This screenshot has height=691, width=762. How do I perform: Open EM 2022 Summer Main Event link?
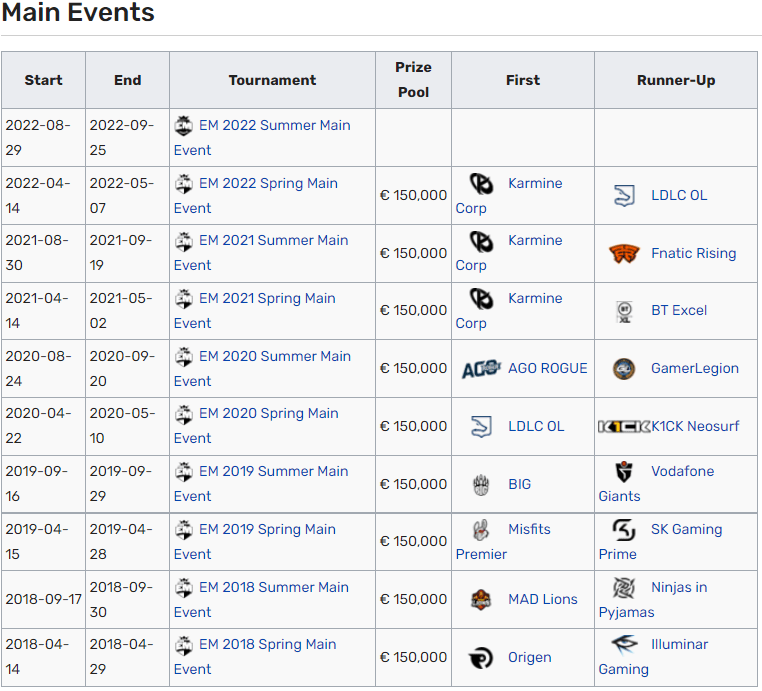click(x=262, y=138)
